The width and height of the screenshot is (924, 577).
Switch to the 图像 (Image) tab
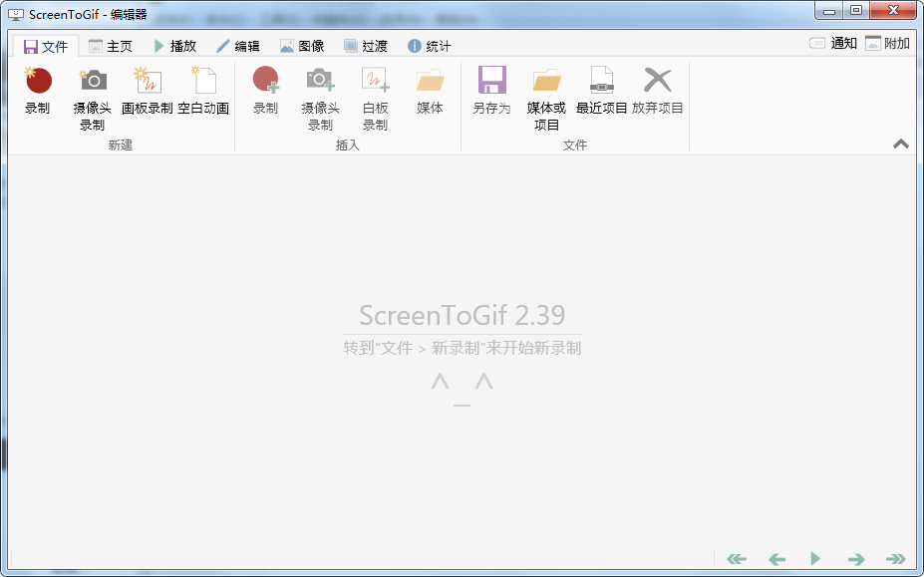click(302, 46)
